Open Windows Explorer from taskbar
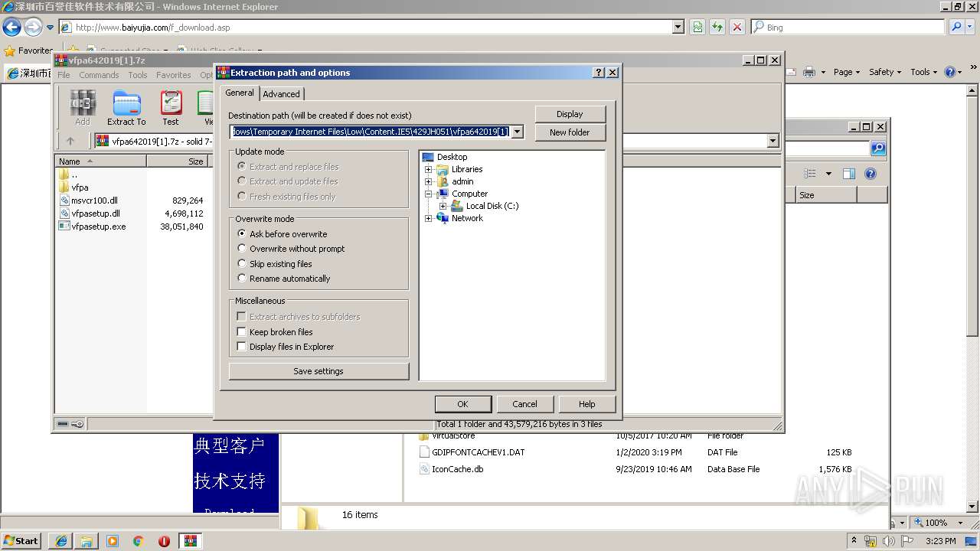980x551 pixels. coord(87,541)
